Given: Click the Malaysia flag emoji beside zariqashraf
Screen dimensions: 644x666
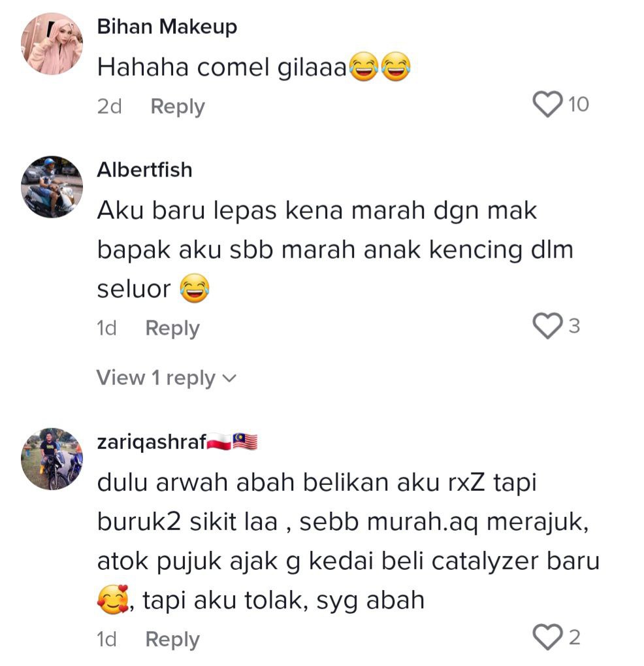Looking at the screenshot, I should pyautogui.click(x=245, y=442).
